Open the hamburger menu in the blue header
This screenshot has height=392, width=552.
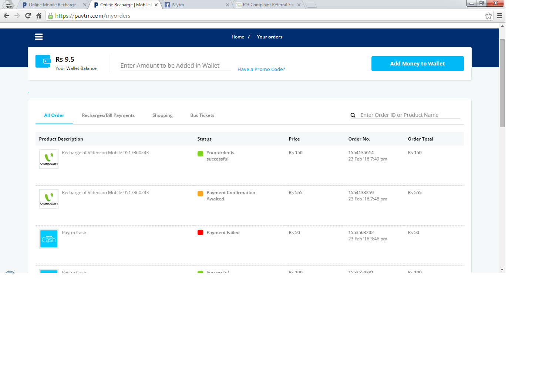point(38,37)
